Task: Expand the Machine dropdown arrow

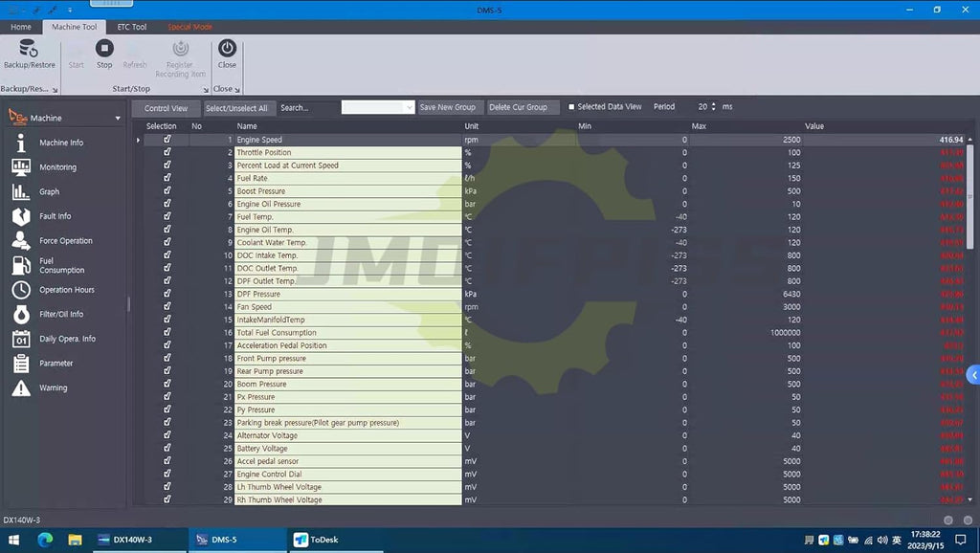Action: [118, 118]
